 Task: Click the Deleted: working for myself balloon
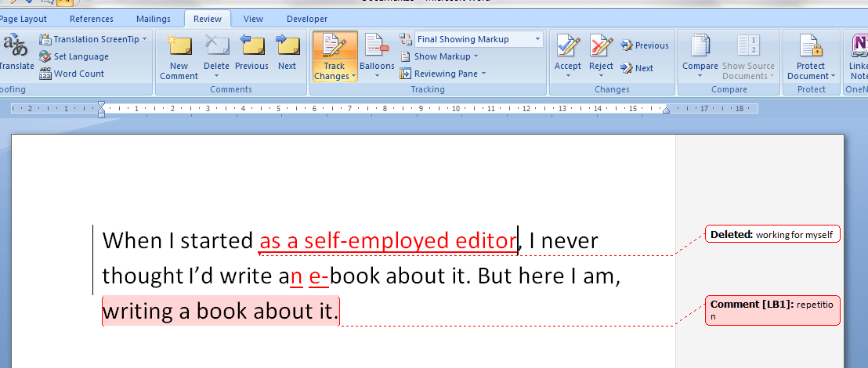[772, 234]
